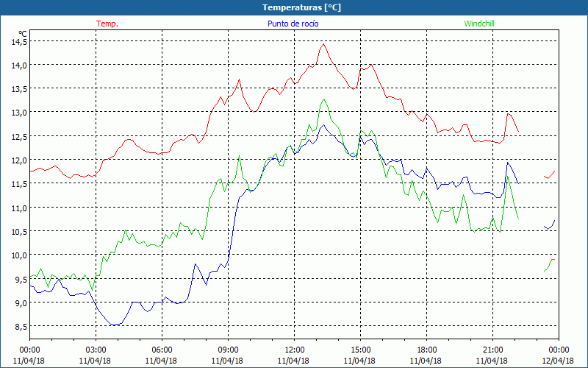The height and width of the screenshot is (368, 588).
Task: Click the 06:00 time label
Action: (162, 350)
